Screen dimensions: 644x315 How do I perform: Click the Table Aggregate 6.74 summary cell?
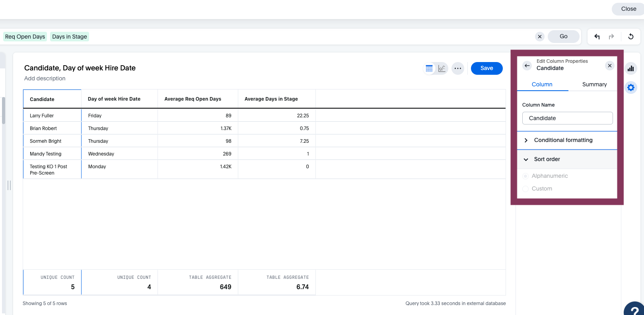click(277, 282)
